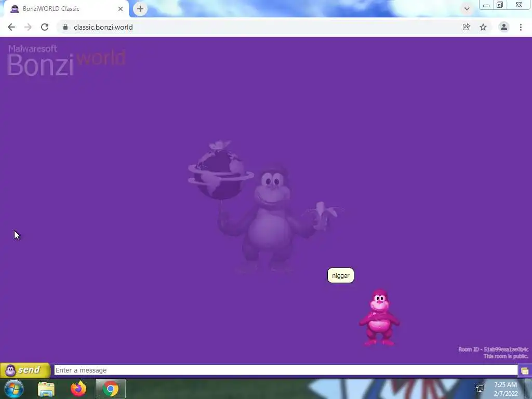Image resolution: width=532 pixels, height=399 pixels.
Task: Select the BonziWORLD Classic tab
Action: [66, 9]
